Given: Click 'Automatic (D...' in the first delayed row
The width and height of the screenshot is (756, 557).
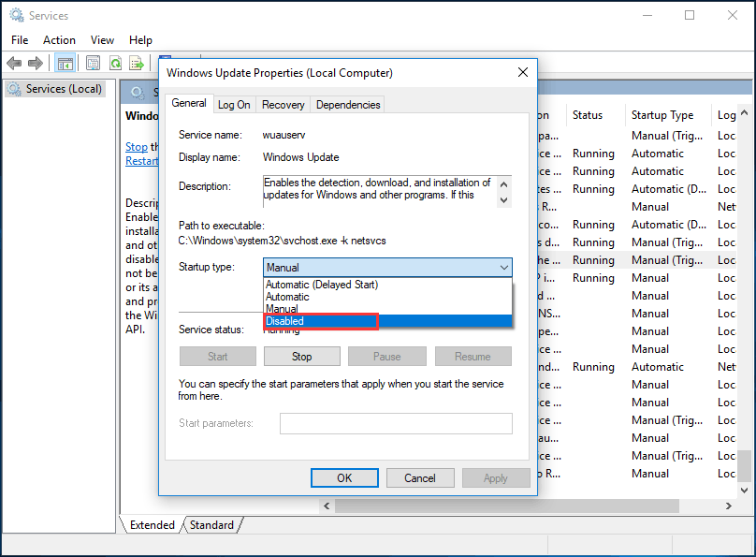Looking at the screenshot, I should pyautogui.click(x=669, y=189).
